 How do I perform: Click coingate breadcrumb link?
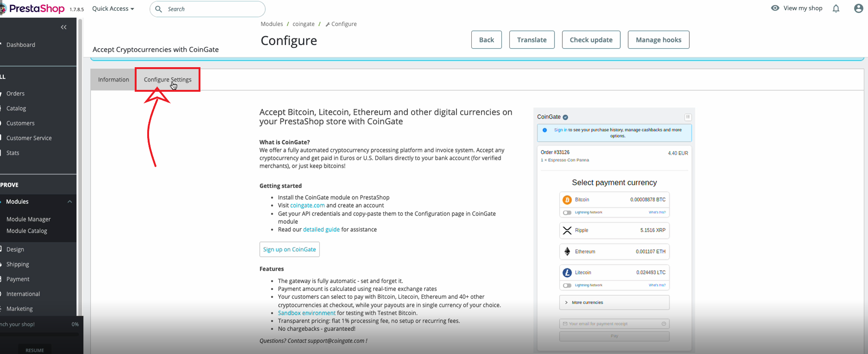point(304,24)
